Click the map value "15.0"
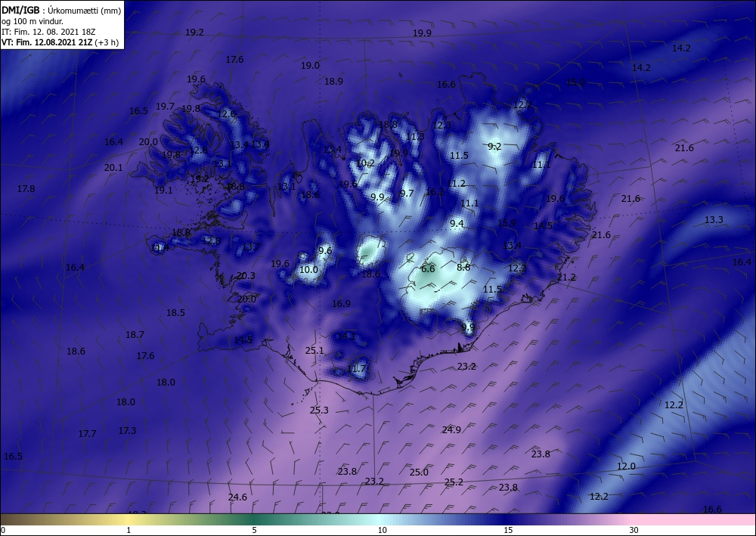This screenshot has width=756, height=536. pos(575,82)
